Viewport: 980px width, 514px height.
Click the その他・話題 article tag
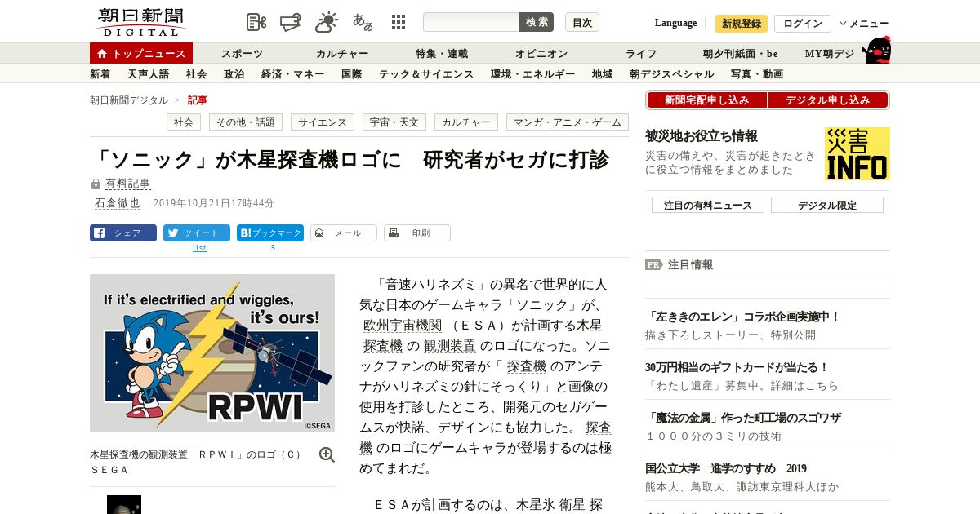click(x=246, y=122)
